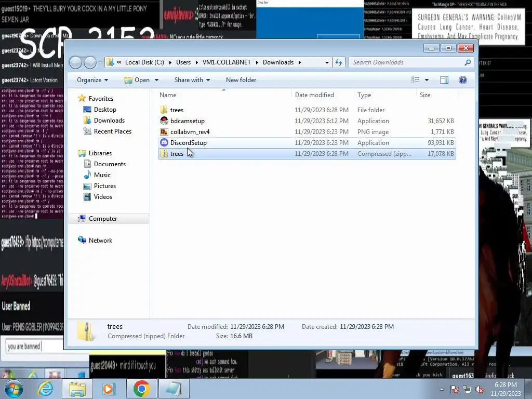Screen dimensions: 532x399
Task: Open Google Chrome from the taskbar
Action: point(142,389)
